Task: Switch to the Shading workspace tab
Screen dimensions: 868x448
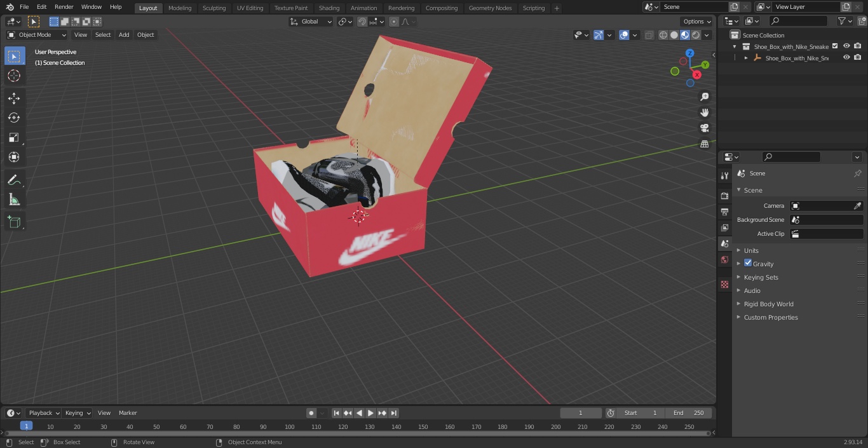Action: click(x=329, y=8)
